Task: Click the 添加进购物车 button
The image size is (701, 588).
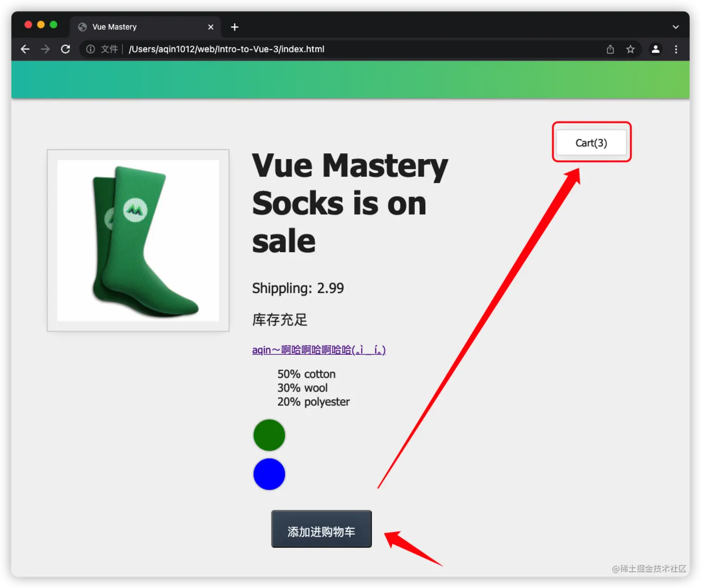Action: pyautogui.click(x=321, y=529)
